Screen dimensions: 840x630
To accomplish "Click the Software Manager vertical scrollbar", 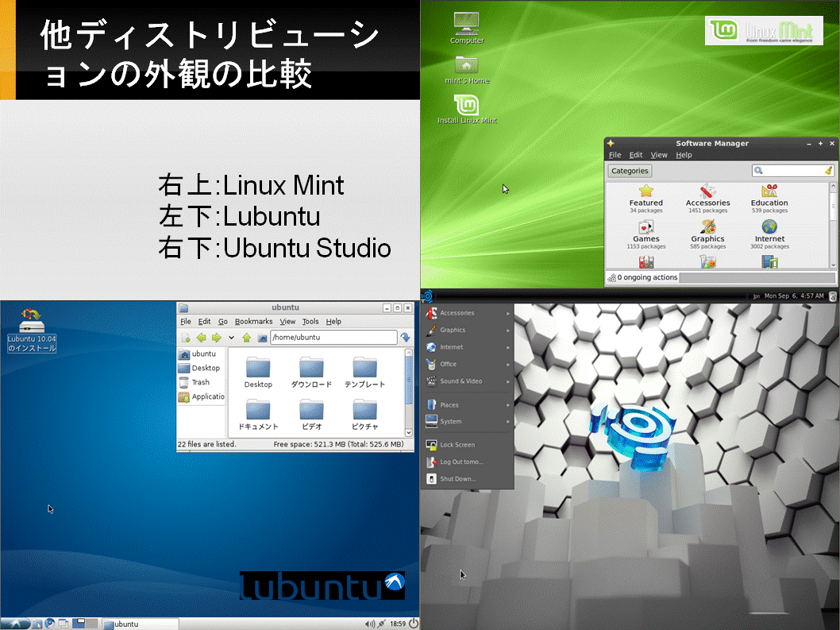I will tap(833, 225).
